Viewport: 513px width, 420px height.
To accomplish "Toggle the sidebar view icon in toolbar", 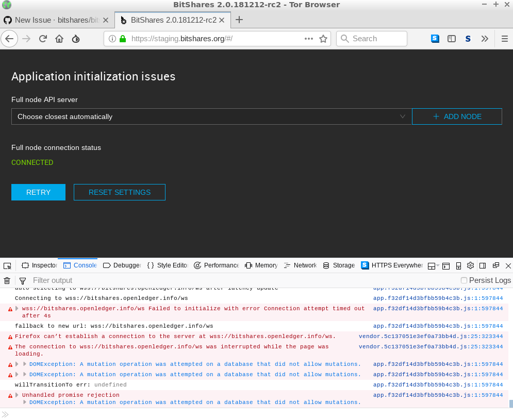I will tap(452, 39).
